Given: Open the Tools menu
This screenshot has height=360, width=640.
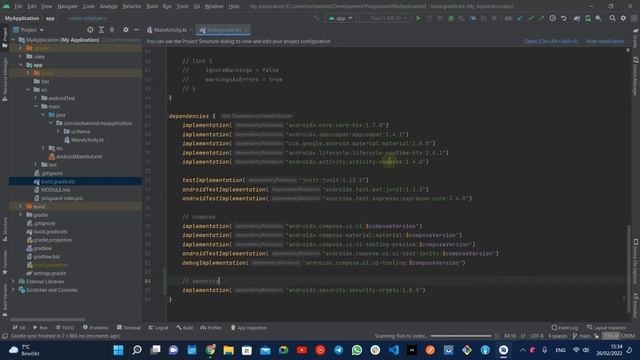Looking at the screenshot, I should 182,7.
